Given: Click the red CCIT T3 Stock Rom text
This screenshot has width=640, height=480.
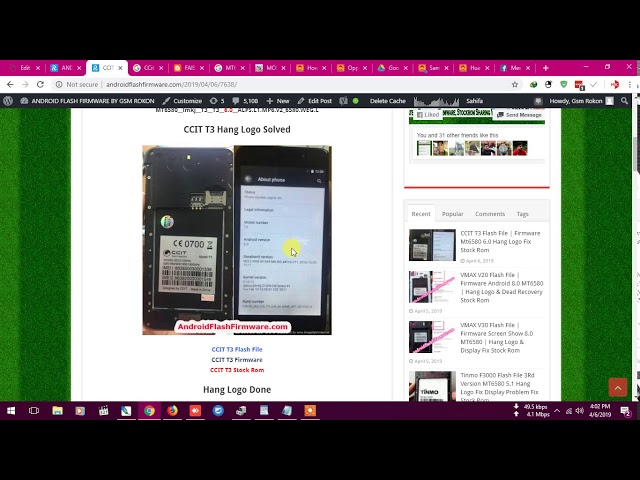Looking at the screenshot, I should click(x=237, y=370).
